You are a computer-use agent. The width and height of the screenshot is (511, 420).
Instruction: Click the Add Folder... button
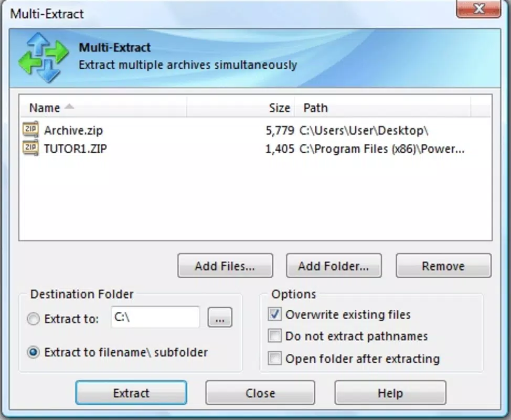(334, 266)
